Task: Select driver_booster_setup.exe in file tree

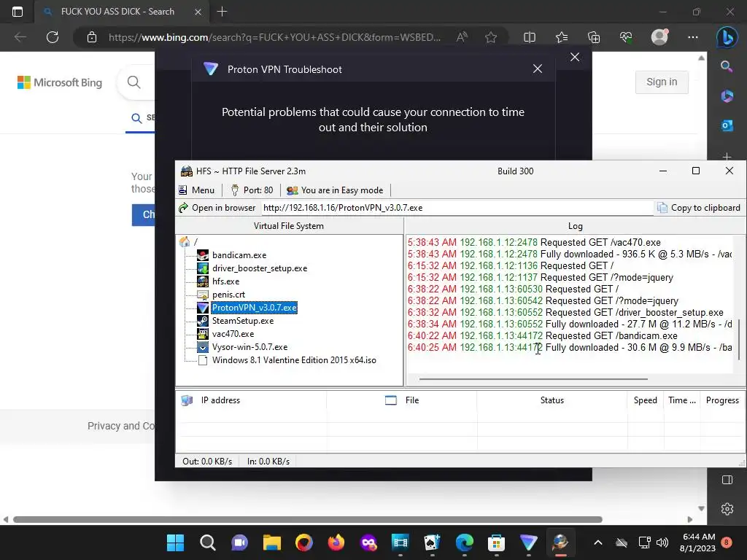Action: tap(260, 268)
